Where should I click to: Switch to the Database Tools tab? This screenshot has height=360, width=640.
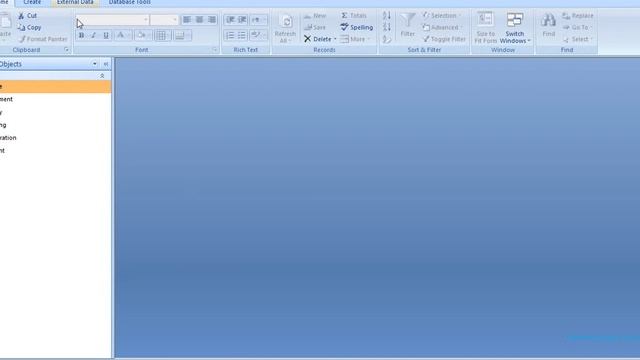pyautogui.click(x=129, y=2)
